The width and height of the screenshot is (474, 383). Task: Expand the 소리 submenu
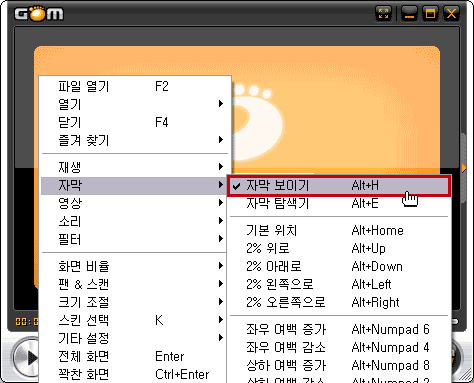tap(134, 221)
